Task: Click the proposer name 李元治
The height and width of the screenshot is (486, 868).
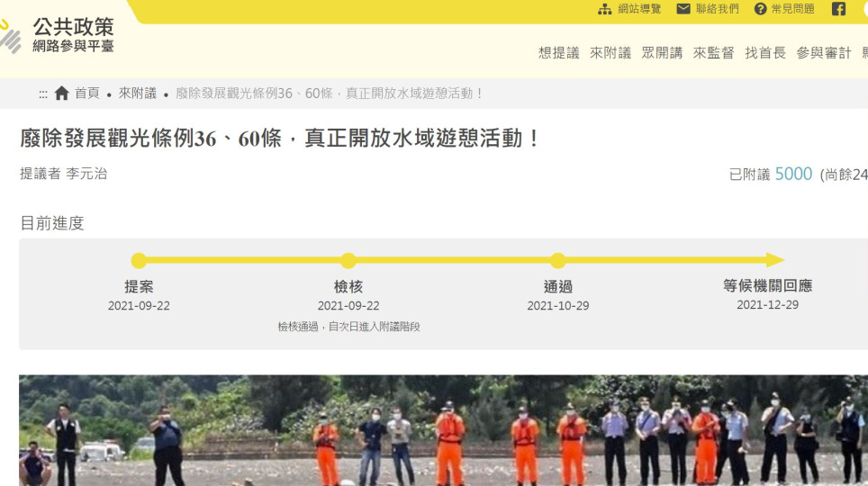Action: point(86,174)
